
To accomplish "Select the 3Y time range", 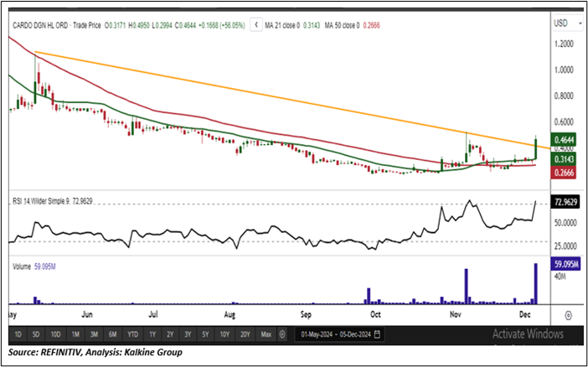I will click(x=188, y=334).
